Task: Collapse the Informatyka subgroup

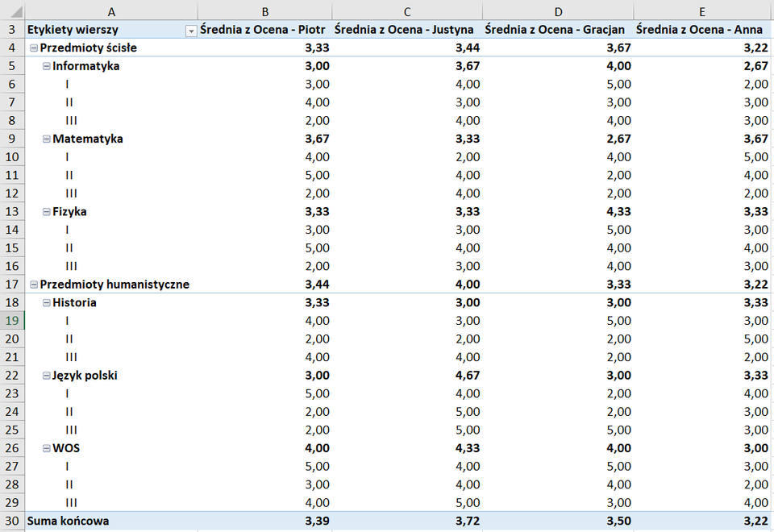Action: pyautogui.click(x=47, y=66)
